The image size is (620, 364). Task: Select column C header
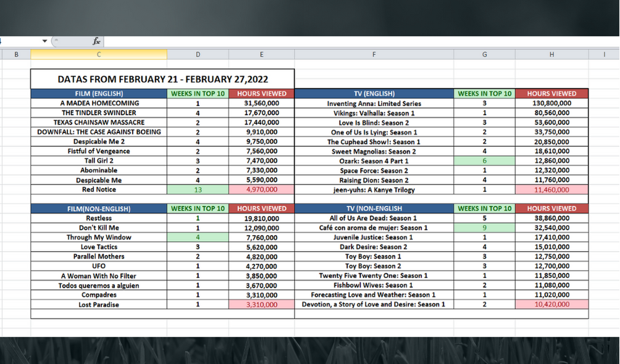pos(99,54)
